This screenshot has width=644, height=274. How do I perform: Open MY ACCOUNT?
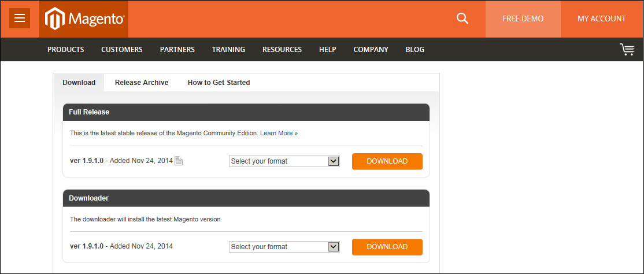point(602,19)
